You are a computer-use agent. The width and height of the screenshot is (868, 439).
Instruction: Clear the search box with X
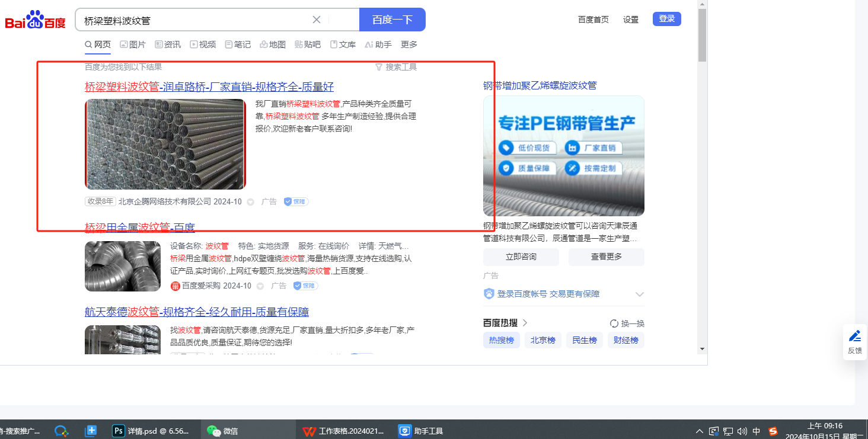point(317,20)
